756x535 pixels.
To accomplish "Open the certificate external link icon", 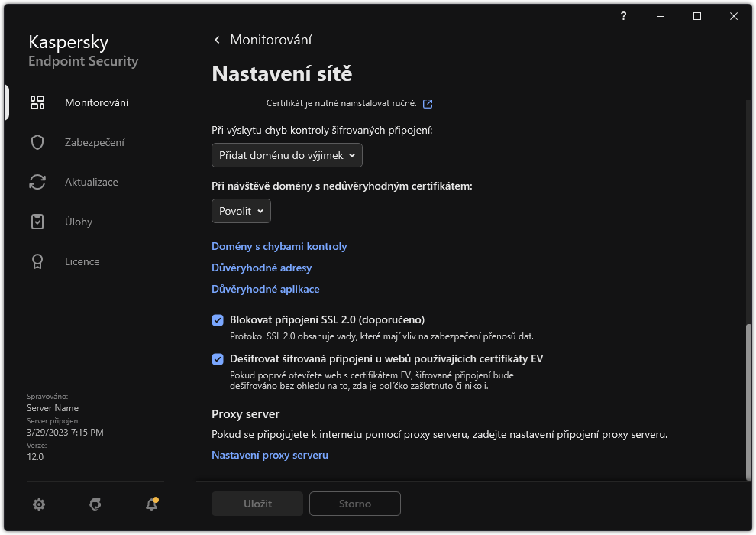I will point(427,103).
